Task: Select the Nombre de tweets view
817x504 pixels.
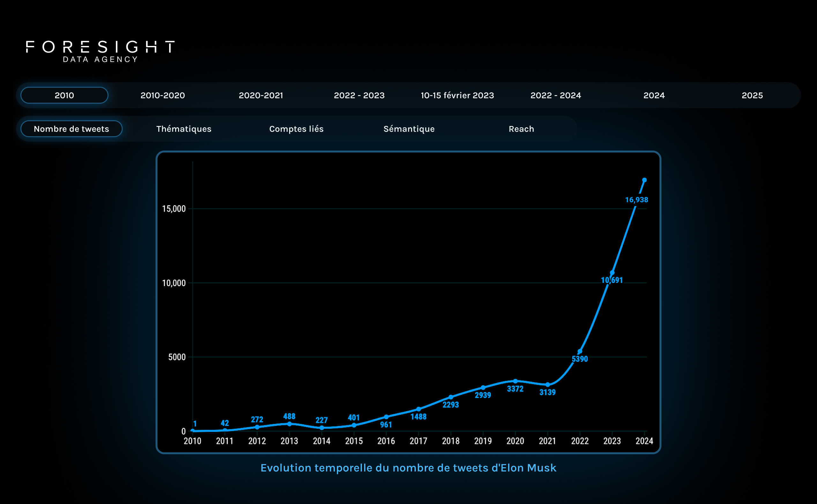Action: (71, 129)
